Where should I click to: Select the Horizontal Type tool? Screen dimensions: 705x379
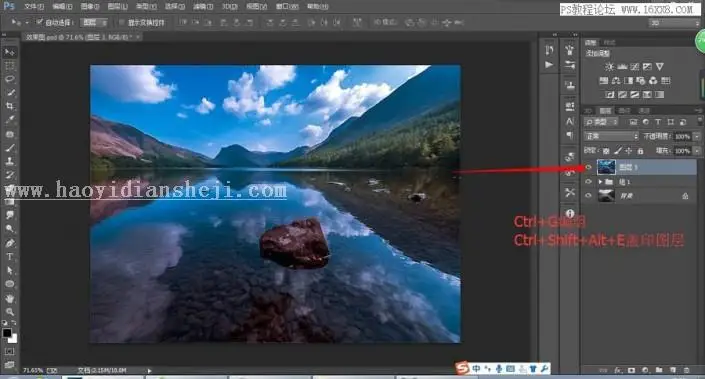pyautogui.click(x=9, y=257)
